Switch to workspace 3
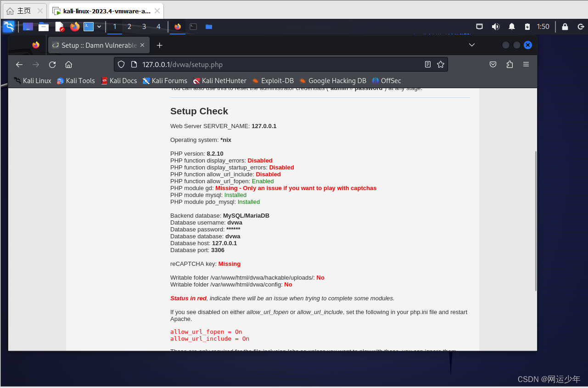Screen dimensions: 588x388 [144, 27]
